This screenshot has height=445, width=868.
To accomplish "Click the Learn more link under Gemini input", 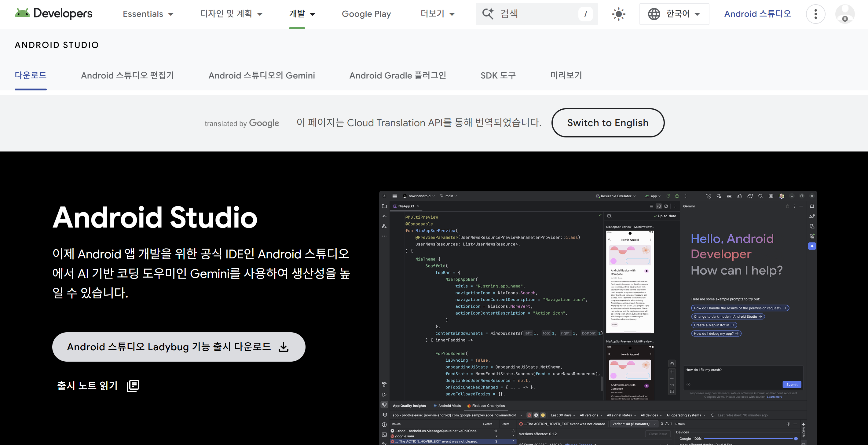I will click(775, 397).
